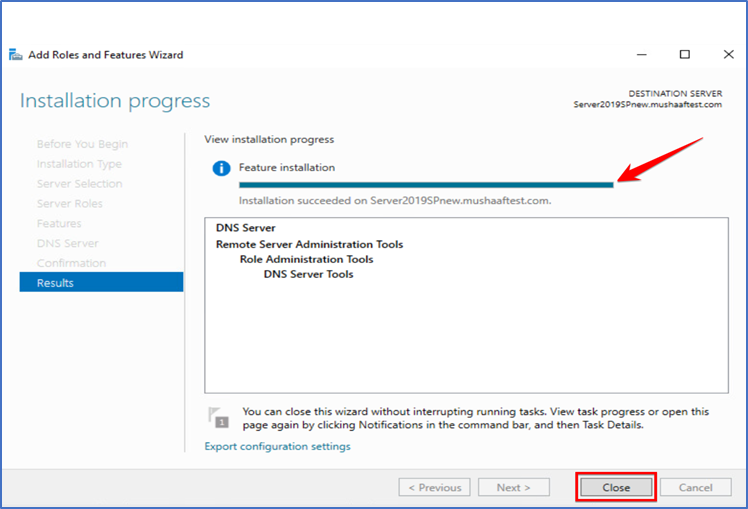Click the Feature installation progress bar
The width and height of the screenshot is (748, 509).
[426, 185]
